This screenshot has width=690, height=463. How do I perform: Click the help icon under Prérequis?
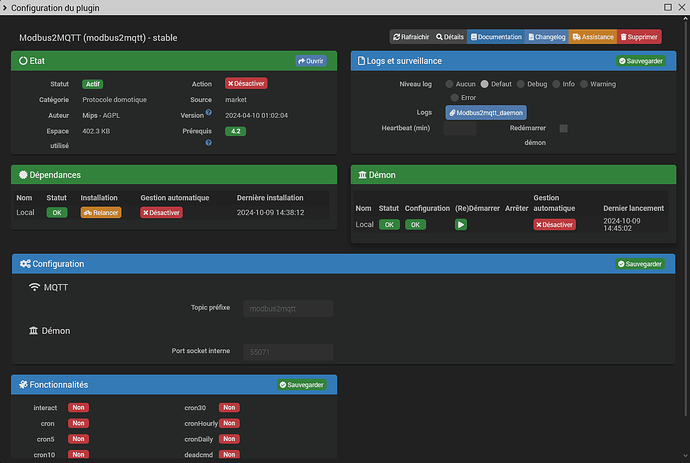209,143
